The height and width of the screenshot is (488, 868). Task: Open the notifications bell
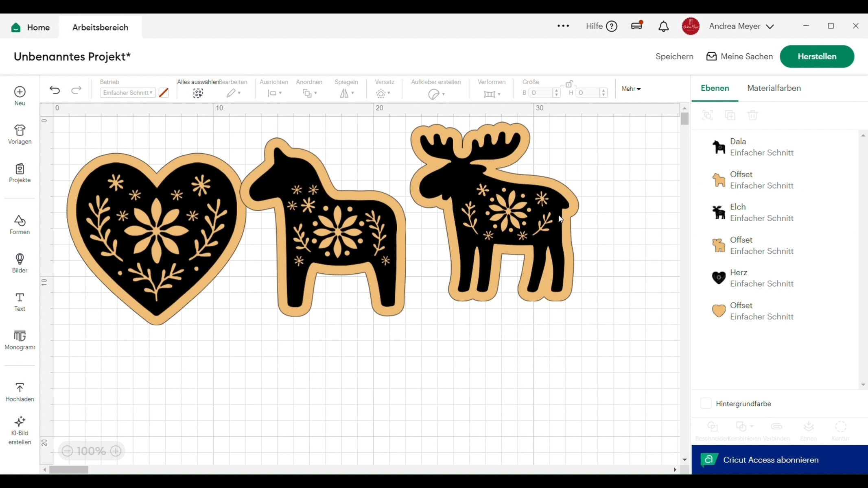click(x=663, y=26)
